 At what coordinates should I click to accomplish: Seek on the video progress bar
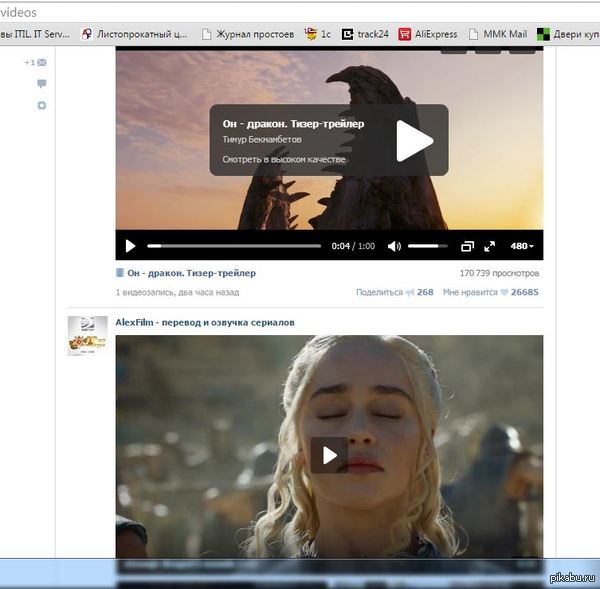[234, 246]
